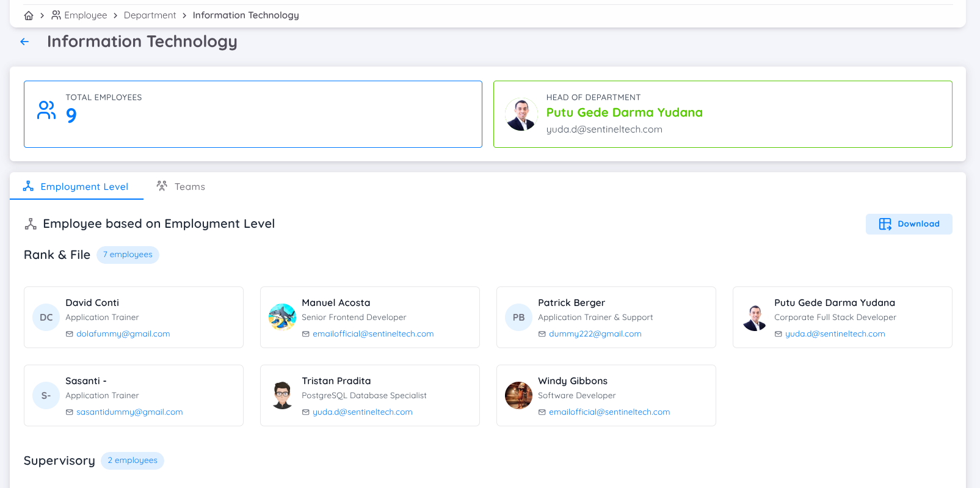The image size is (980, 488).
Task: Click PostgreSQL Database Specialist job title
Action: 365,396
